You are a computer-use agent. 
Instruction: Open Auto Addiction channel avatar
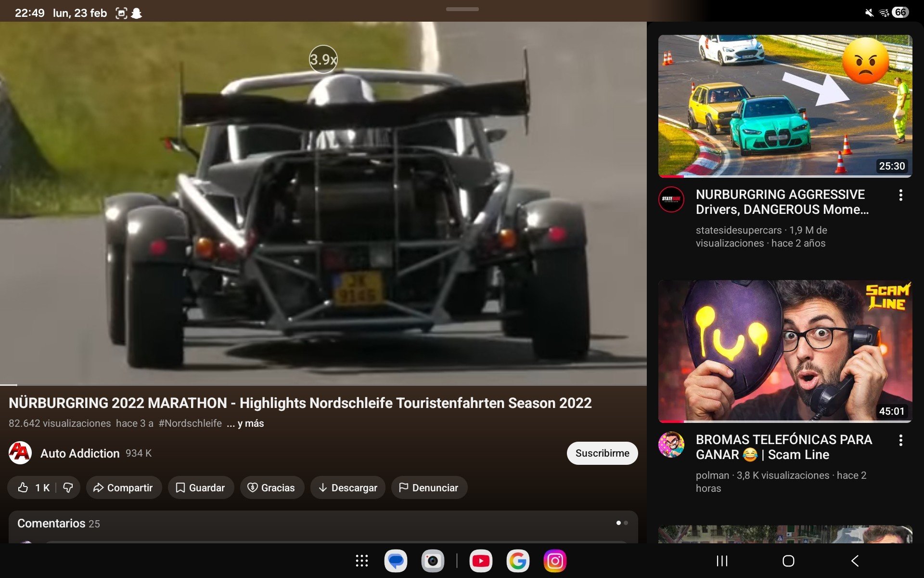click(x=20, y=453)
